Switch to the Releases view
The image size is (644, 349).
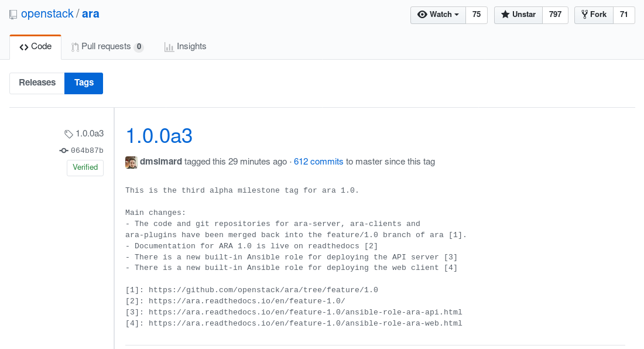(37, 83)
